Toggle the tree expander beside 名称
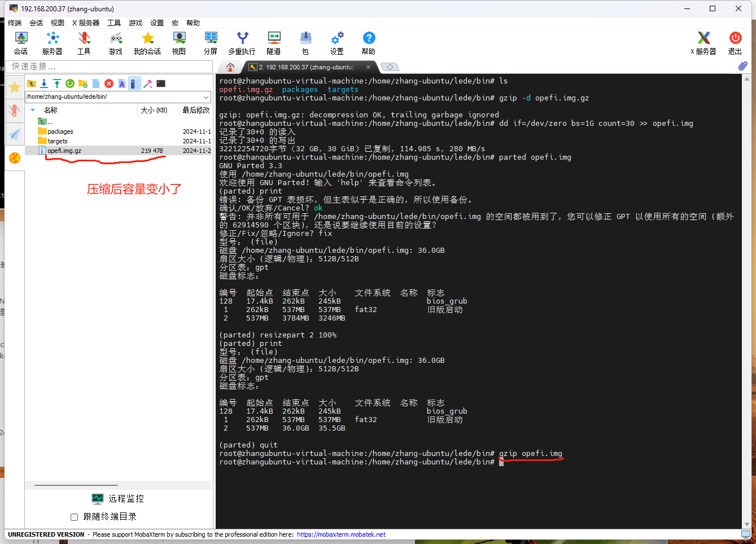Image resolution: width=756 pixels, height=544 pixels. (33, 110)
